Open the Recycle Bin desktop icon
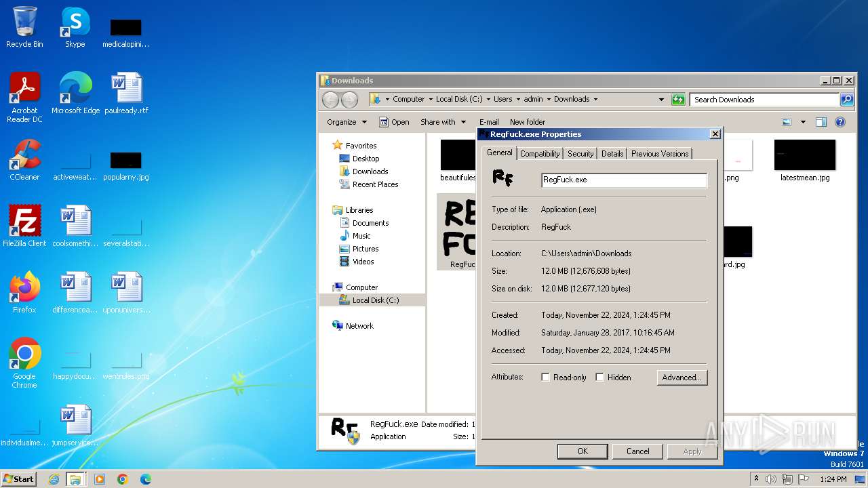Viewport: 868px width, 488px height. click(24, 27)
